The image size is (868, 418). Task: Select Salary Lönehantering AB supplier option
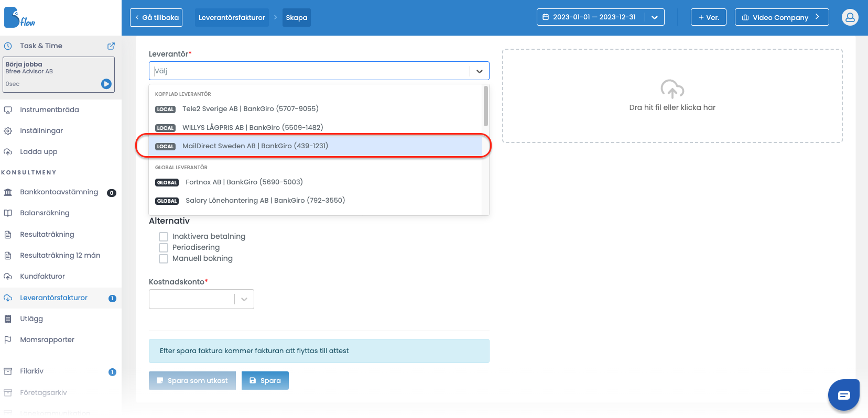pos(316,201)
